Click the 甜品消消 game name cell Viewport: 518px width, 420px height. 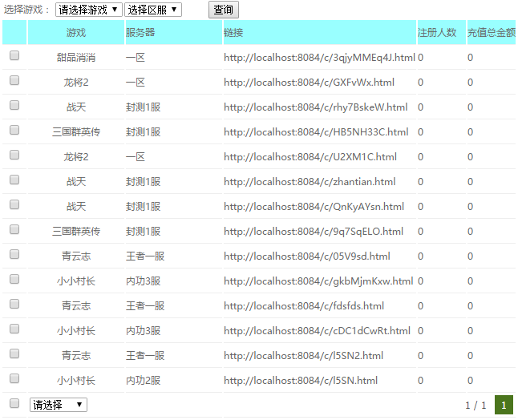(76, 58)
